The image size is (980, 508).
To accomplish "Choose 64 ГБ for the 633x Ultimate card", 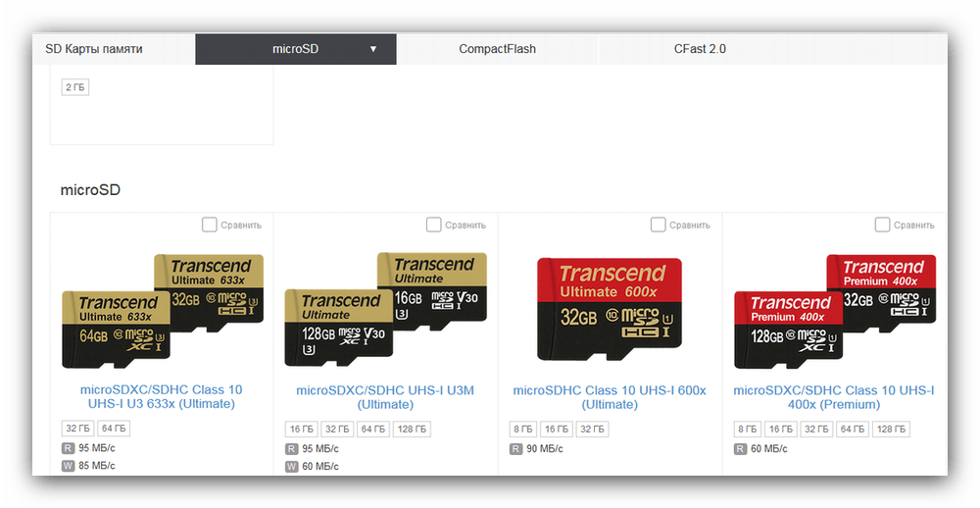I will [114, 429].
